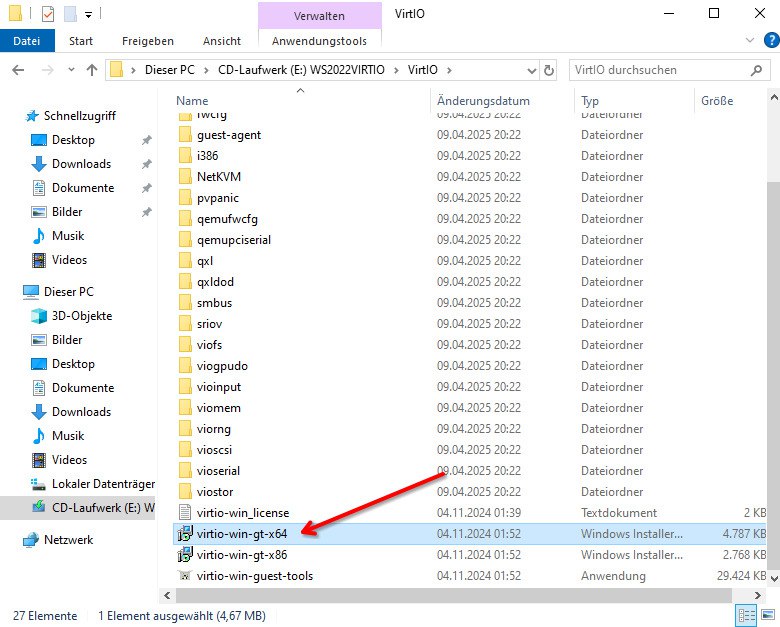
Task: Open Lokaler Datenträger drive icon
Action: click(38, 484)
